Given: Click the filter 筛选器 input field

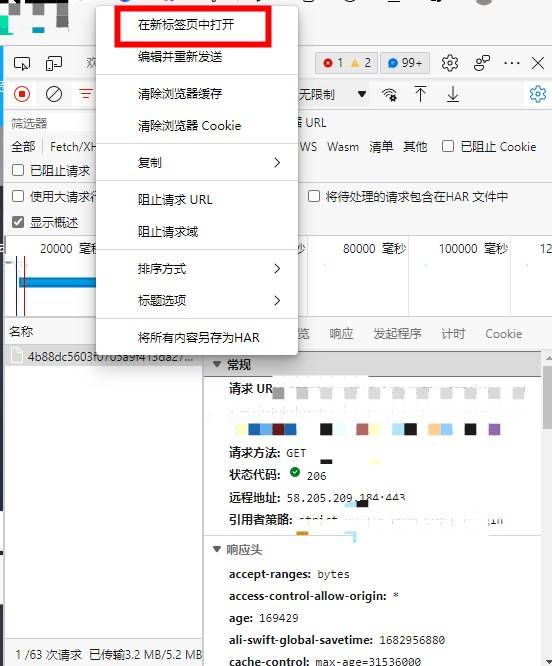Looking at the screenshot, I should tap(53, 124).
